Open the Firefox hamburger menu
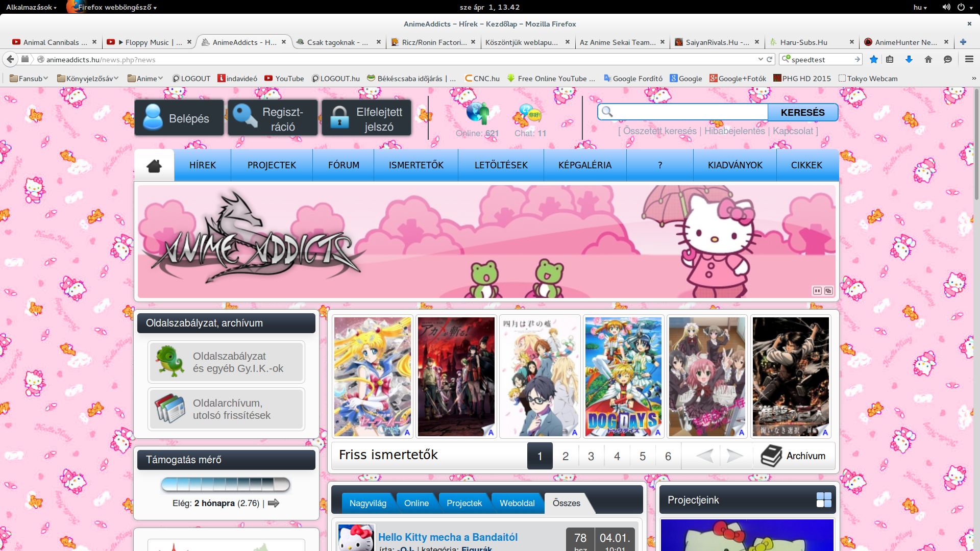Viewport: 980px width, 551px height. (x=969, y=60)
